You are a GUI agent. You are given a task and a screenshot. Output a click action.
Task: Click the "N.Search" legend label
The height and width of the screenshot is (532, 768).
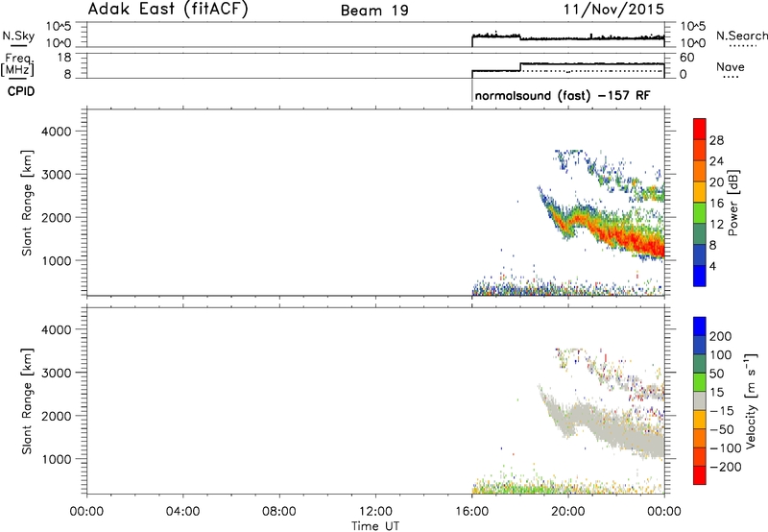point(741,36)
